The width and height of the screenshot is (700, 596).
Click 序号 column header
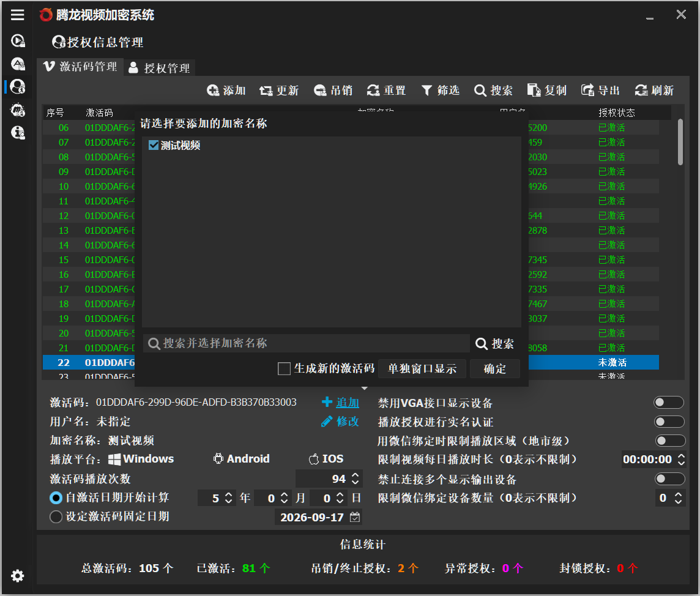click(x=55, y=113)
